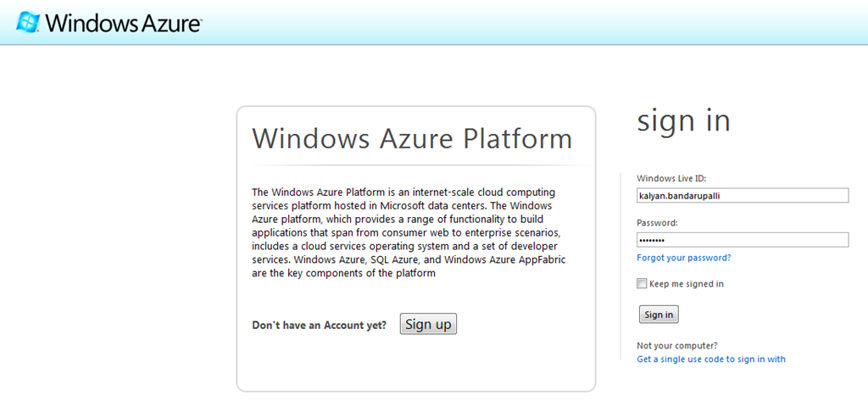Viewport: 868px width, 401px height.
Task: Click the large sign in heading
Action: click(683, 120)
